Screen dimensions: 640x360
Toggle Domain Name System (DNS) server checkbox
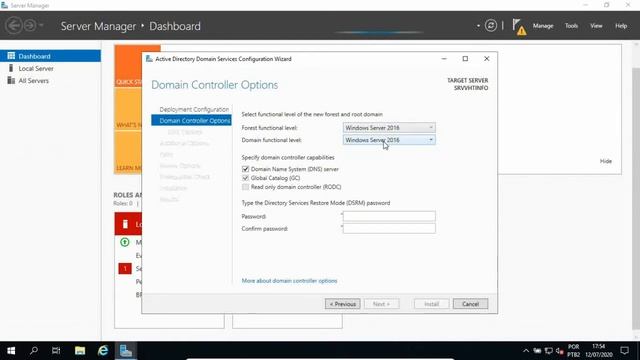[x=245, y=169]
